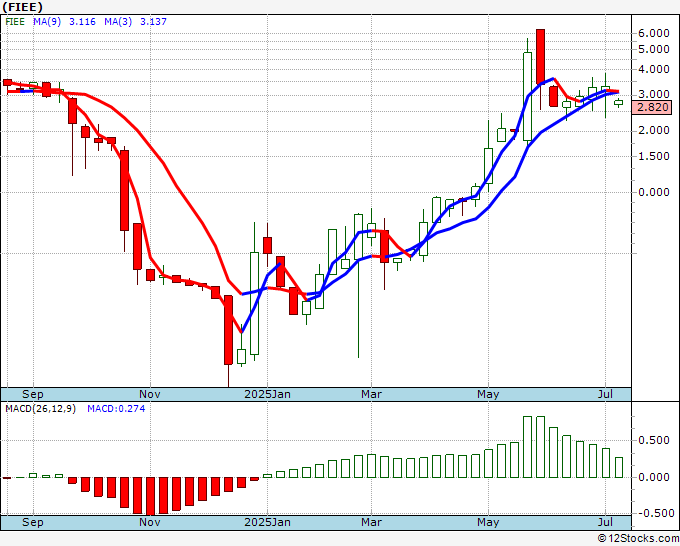Click the last green candle beside 2.820 tag
This screenshot has height=546, width=680.
pyautogui.click(x=618, y=103)
